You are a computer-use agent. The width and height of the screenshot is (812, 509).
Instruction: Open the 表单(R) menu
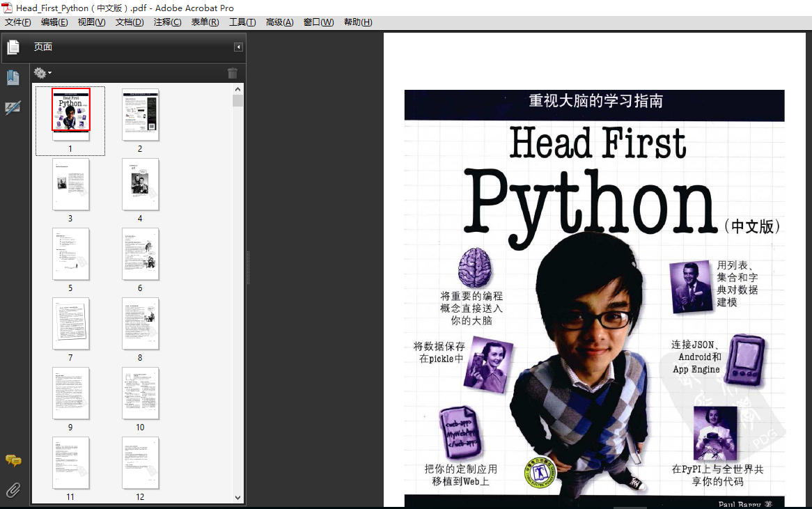[x=205, y=22]
